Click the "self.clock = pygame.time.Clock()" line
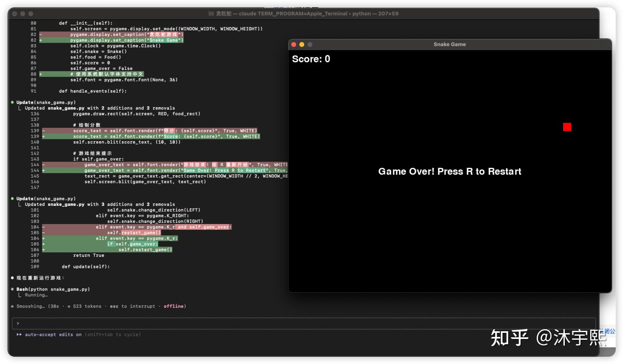Viewport: 623px width, 364px height. pyautogui.click(x=116, y=46)
